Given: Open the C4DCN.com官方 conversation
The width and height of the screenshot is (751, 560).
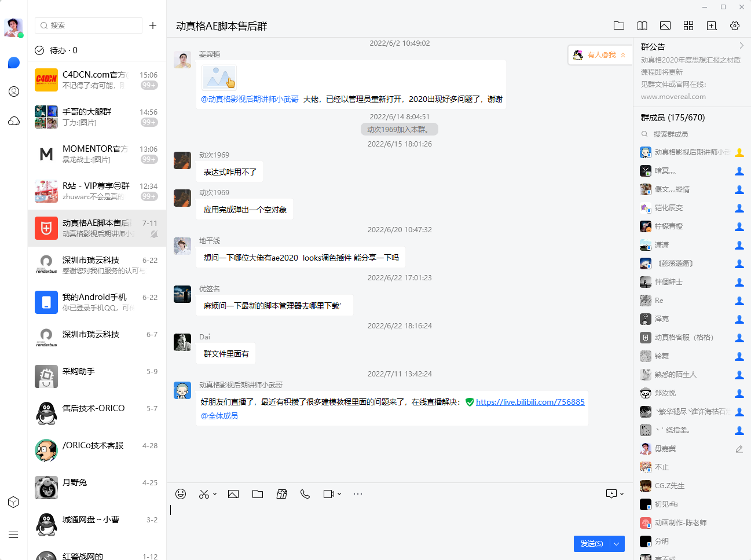Looking at the screenshot, I should pyautogui.click(x=97, y=80).
